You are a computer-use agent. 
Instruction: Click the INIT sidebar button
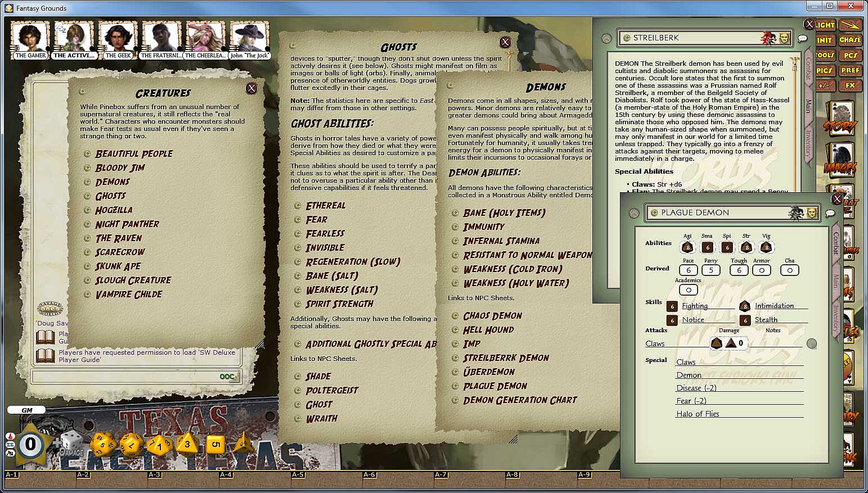tap(825, 40)
